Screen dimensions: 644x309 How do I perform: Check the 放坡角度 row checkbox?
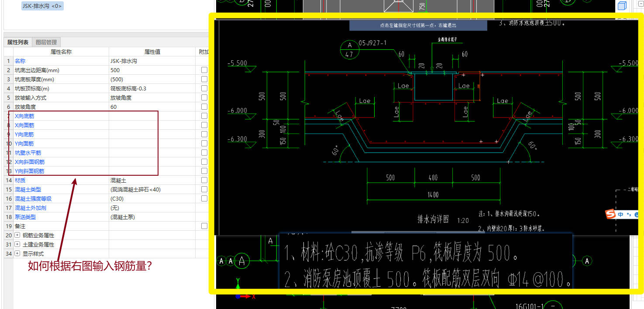coord(204,107)
